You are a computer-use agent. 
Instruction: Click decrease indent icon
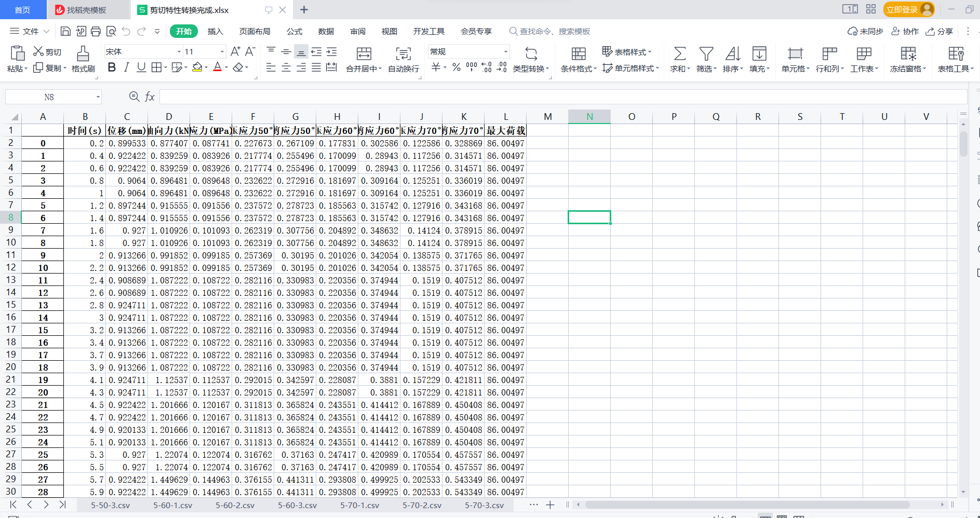[x=316, y=51]
